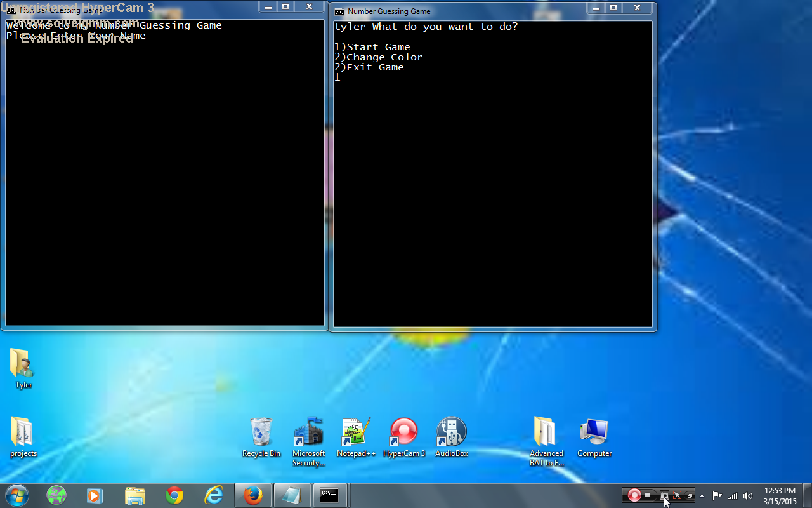Start recording with HyperCam's red record button
This screenshot has height=508, width=812.
coord(634,495)
